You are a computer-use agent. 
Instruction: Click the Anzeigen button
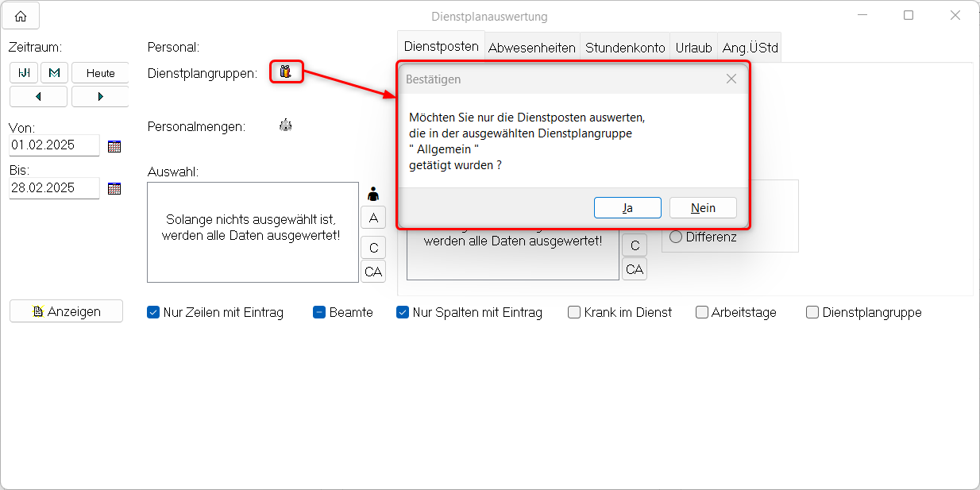(x=66, y=311)
